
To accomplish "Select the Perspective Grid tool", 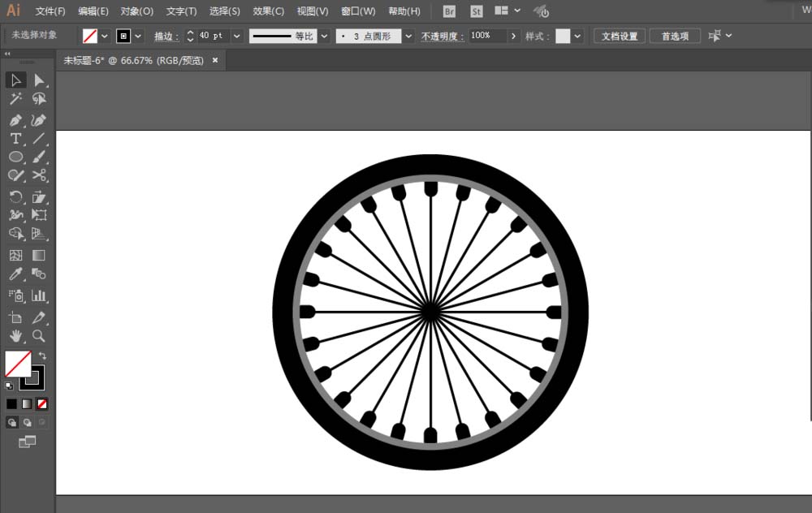I will (x=39, y=234).
